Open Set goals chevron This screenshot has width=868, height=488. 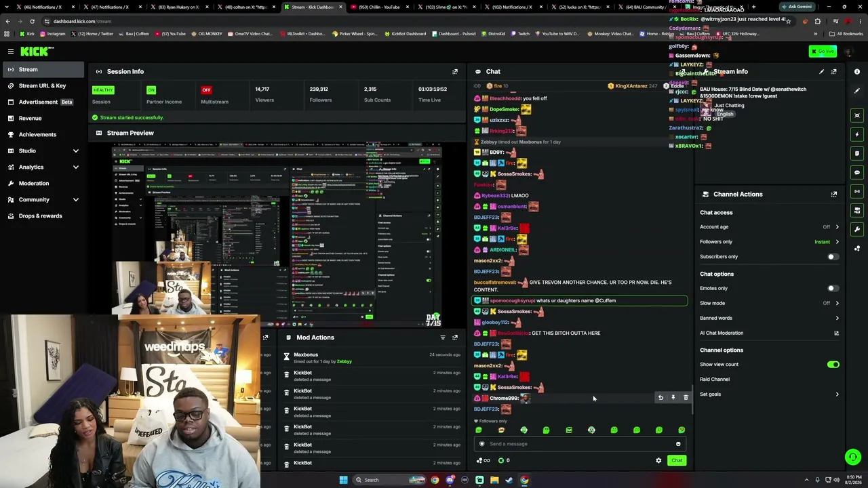[837, 394]
